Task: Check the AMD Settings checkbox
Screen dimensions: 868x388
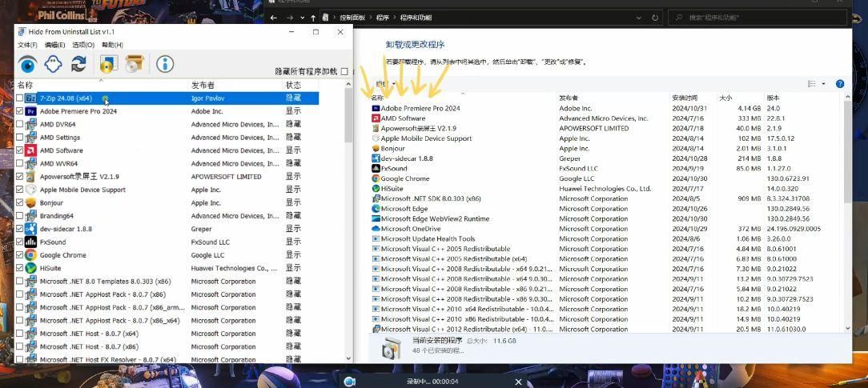Action: coord(20,137)
